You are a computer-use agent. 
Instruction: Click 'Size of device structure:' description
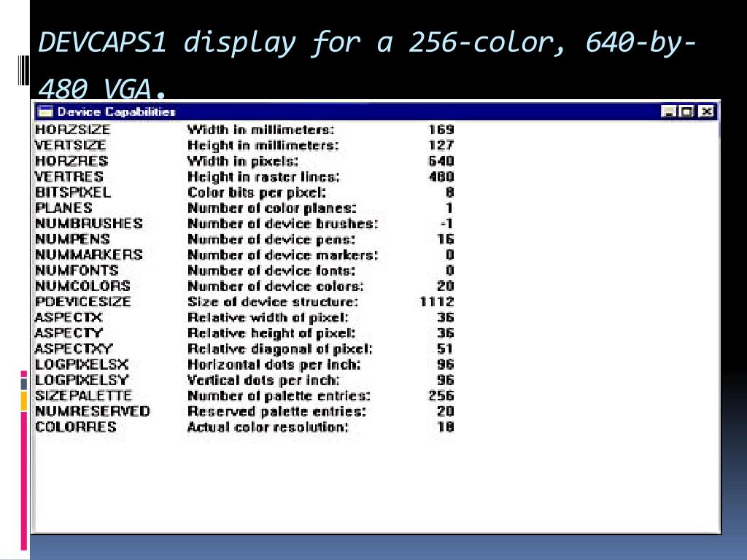coord(273,302)
